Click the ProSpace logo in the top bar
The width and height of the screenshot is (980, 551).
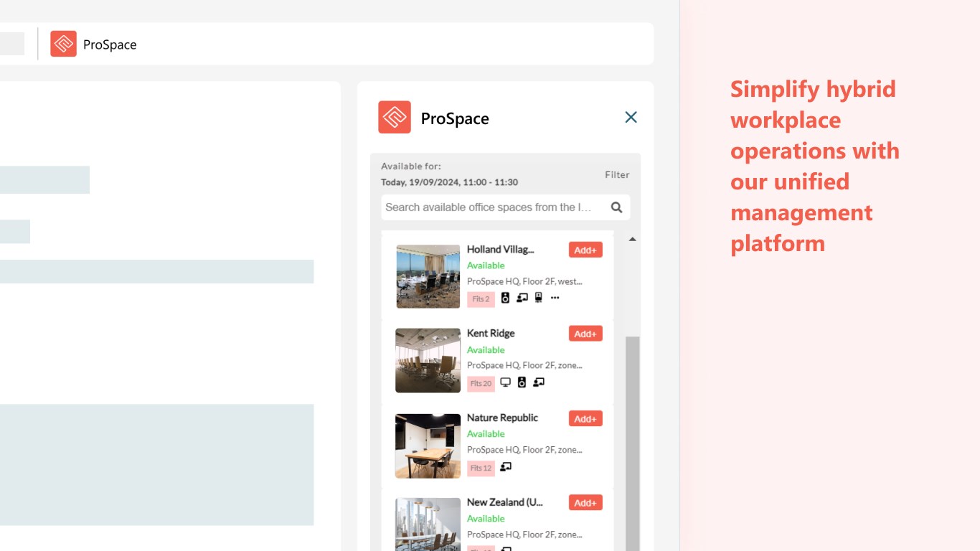pyautogui.click(x=63, y=44)
